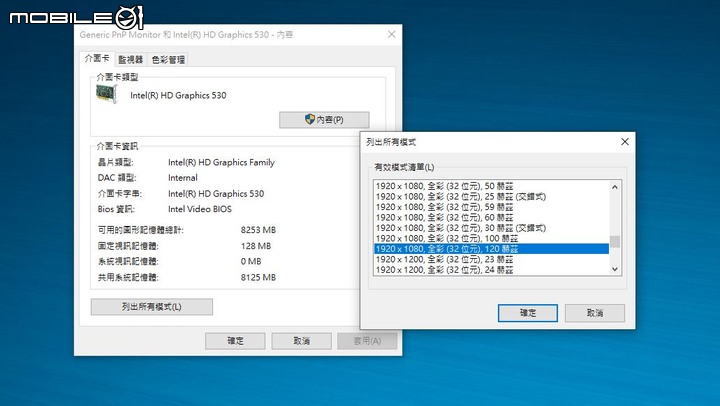
Task: Click the Intel Video BIOS value
Action: tap(200, 209)
